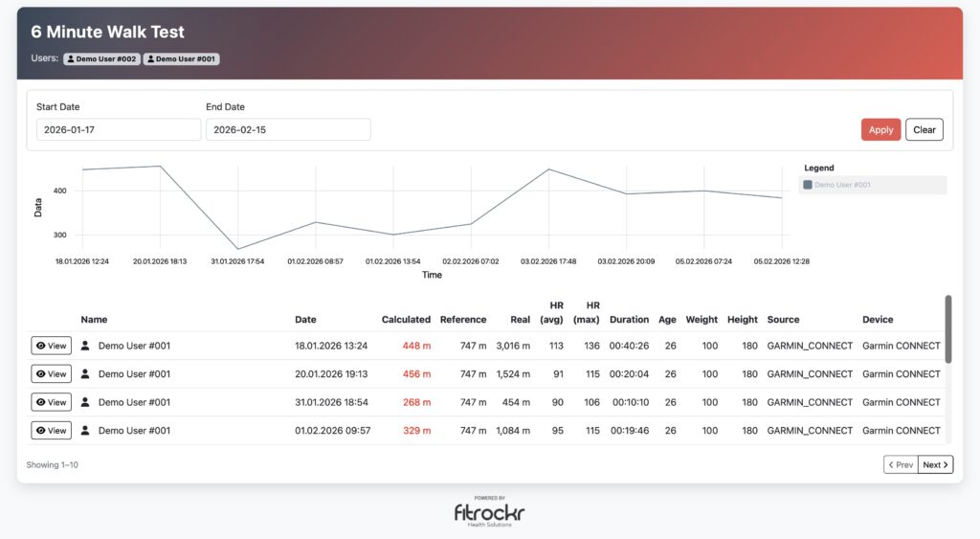Go to Next page of results
The height and width of the screenshot is (539, 980).
pyautogui.click(x=935, y=465)
